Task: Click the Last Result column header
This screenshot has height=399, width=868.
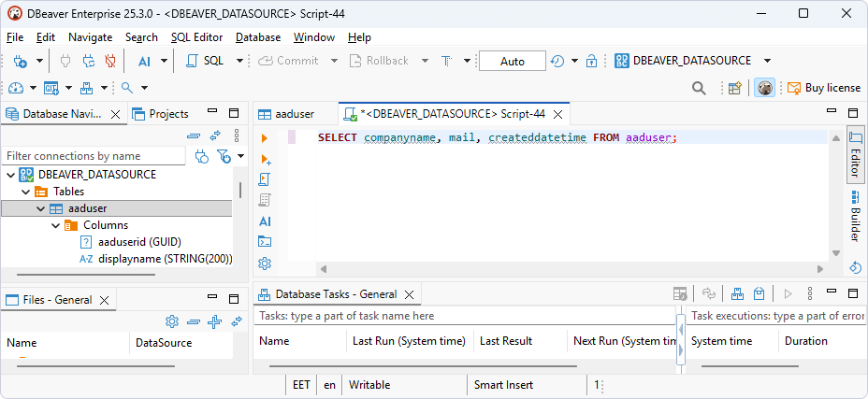Action: coord(506,341)
